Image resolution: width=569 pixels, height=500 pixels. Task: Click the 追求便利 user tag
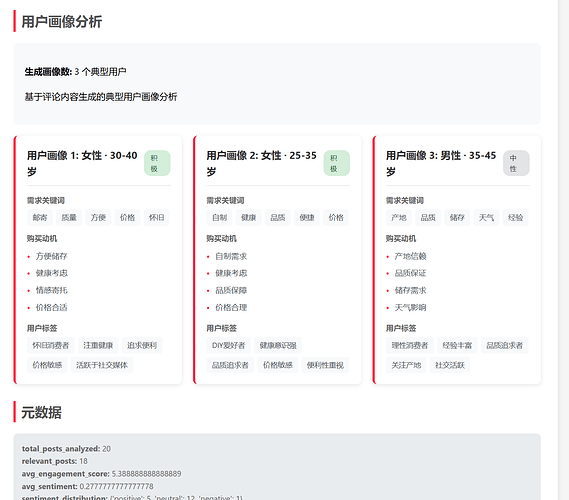pos(142,345)
